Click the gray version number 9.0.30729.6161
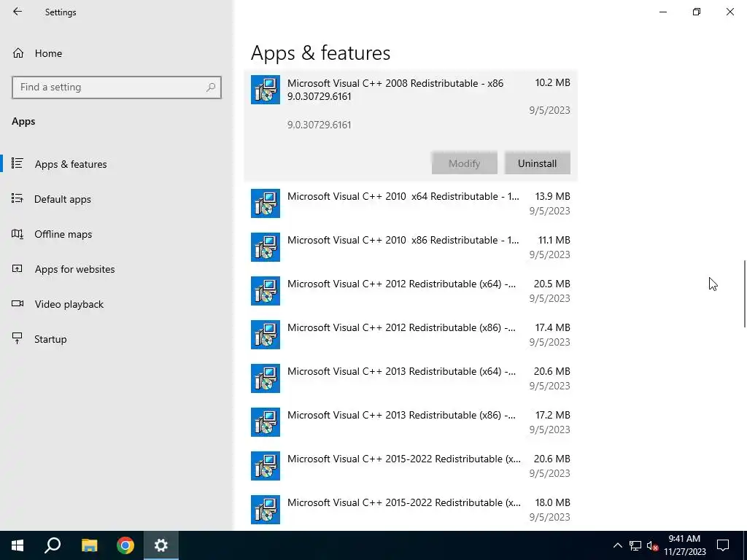Image resolution: width=747 pixels, height=560 pixels. coord(320,125)
